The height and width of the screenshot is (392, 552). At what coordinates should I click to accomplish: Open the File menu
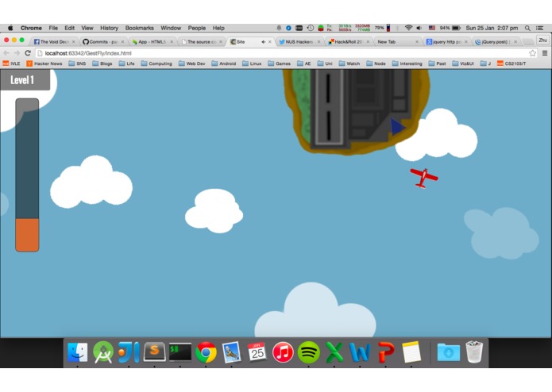[x=53, y=28]
